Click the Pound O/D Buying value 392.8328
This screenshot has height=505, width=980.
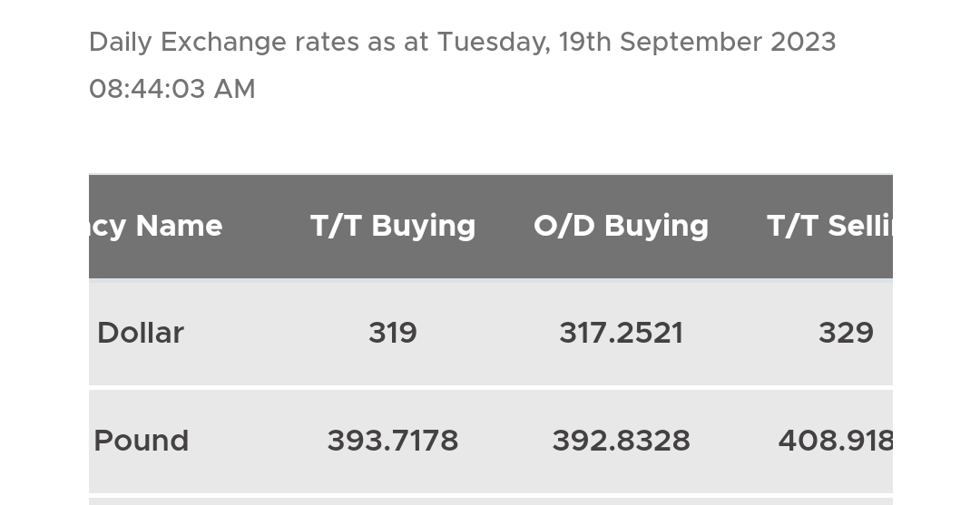(x=621, y=441)
